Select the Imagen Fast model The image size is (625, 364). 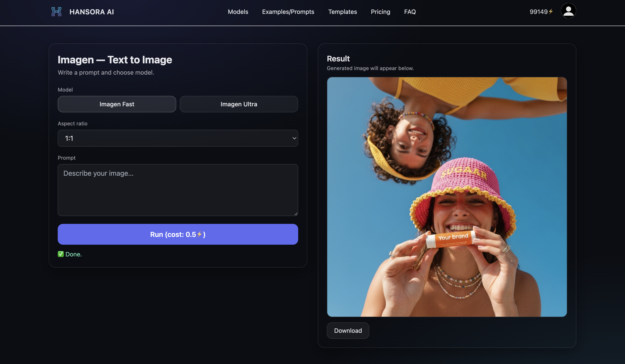tap(117, 104)
